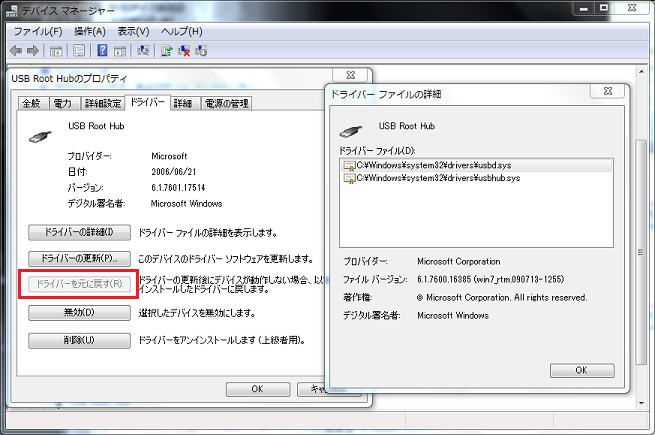The width and height of the screenshot is (655, 435).
Task: Switch to the 詳細 tab
Action: pyautogui.click(x=185, y=103)
